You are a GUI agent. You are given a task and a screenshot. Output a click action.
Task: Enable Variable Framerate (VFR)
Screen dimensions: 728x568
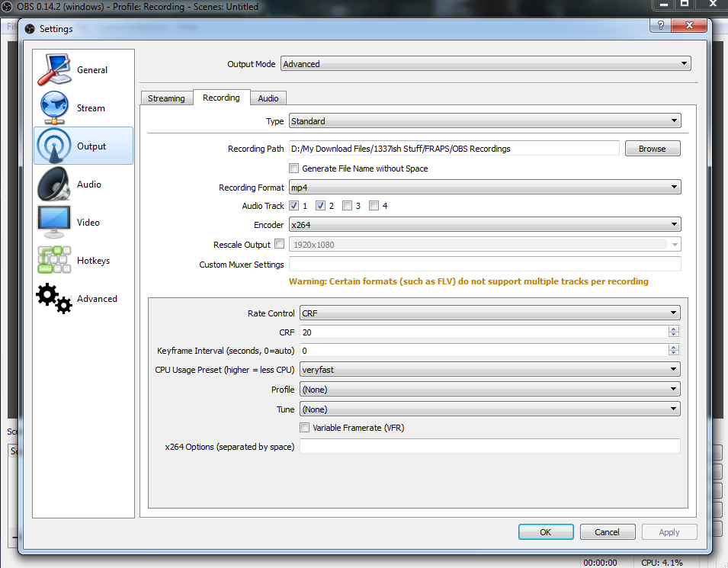click(305, 427)
